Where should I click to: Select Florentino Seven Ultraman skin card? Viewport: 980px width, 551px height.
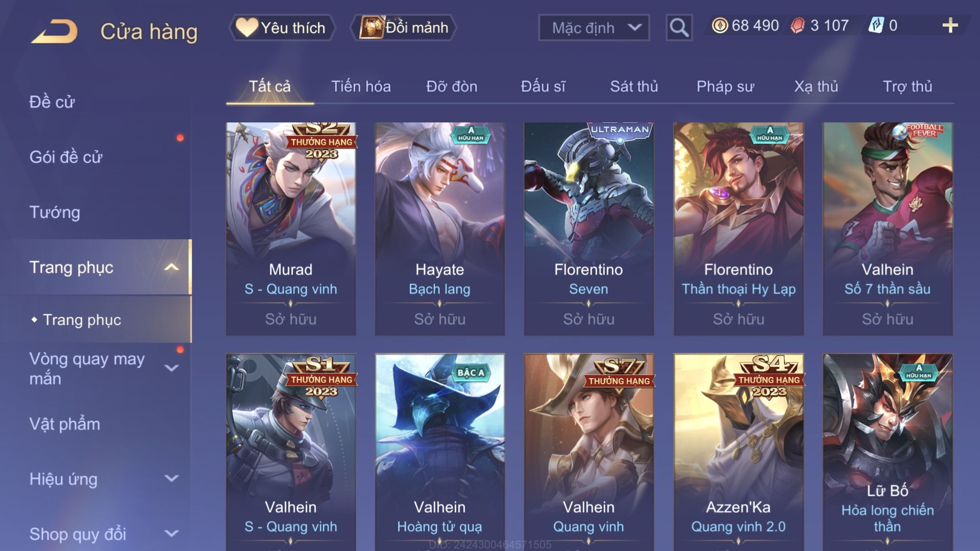click(x=589, y=229)
